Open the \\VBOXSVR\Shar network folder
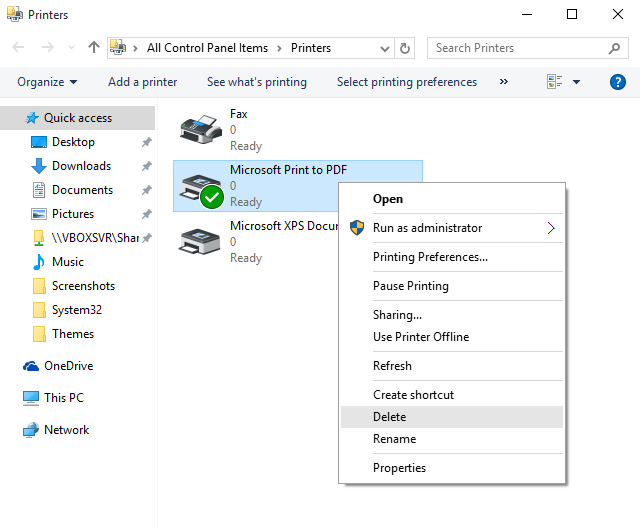 [x=86, y=238]
